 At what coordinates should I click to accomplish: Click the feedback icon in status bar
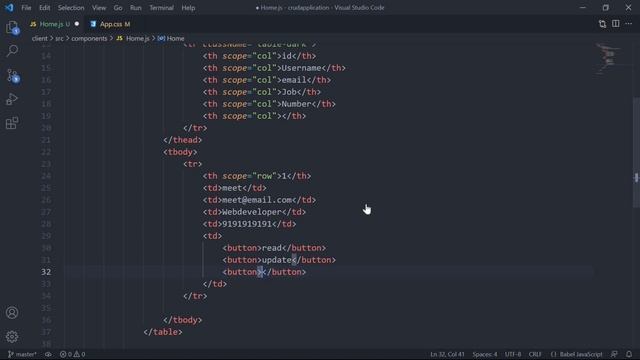point(614,354)
